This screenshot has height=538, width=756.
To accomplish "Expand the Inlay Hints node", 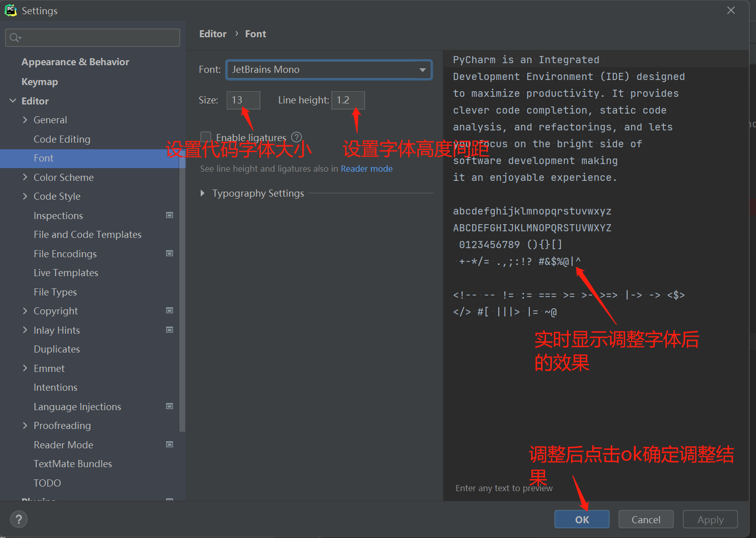I will tap(25, 330).
